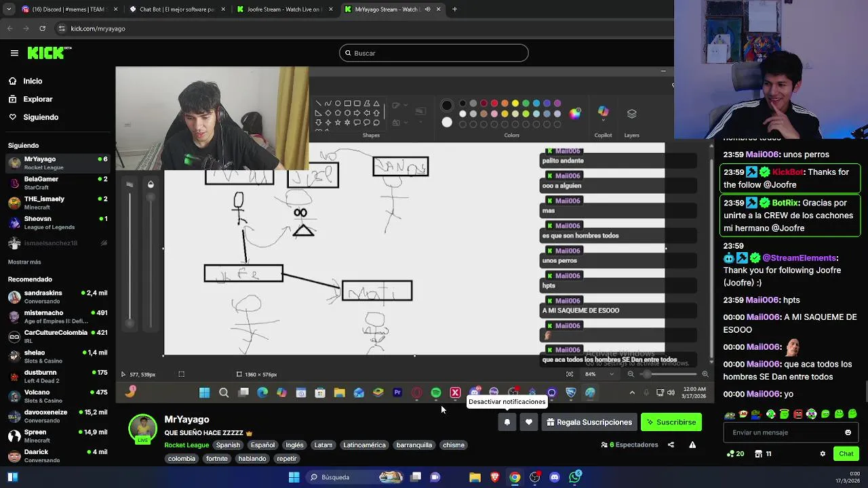Click the share stream icon
The height and width of the screenshot is (488, 868).
coord(671,445)
